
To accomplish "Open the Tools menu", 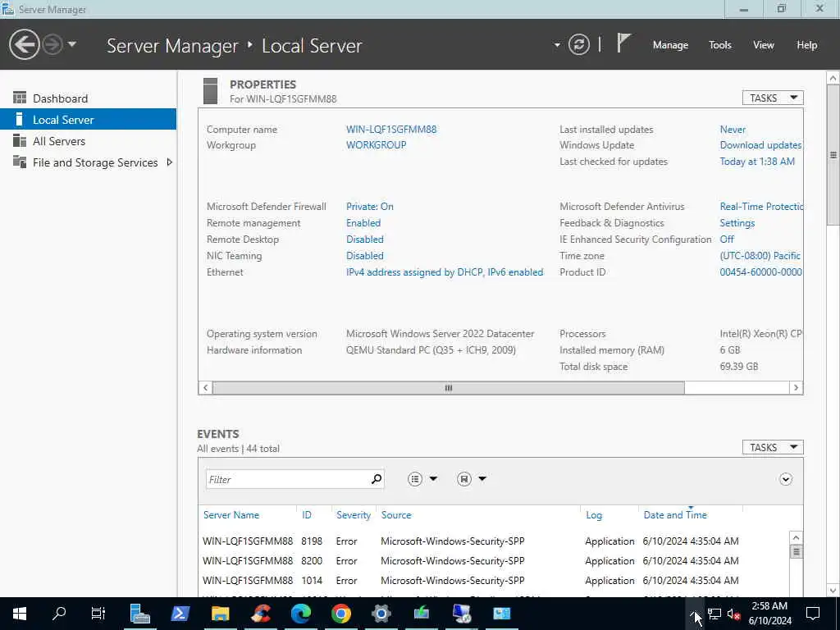I will click(719, 45).
